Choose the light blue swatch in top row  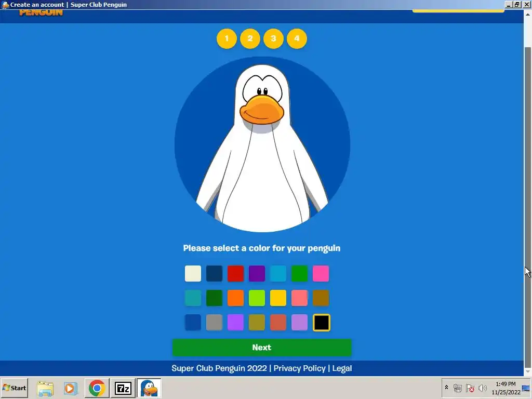point(278,273)
